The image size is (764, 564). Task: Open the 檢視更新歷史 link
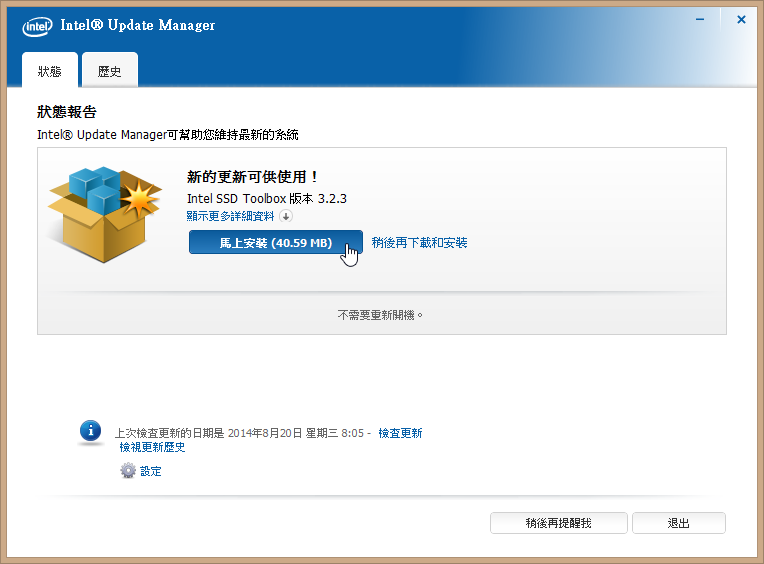[x=152, y=447]
